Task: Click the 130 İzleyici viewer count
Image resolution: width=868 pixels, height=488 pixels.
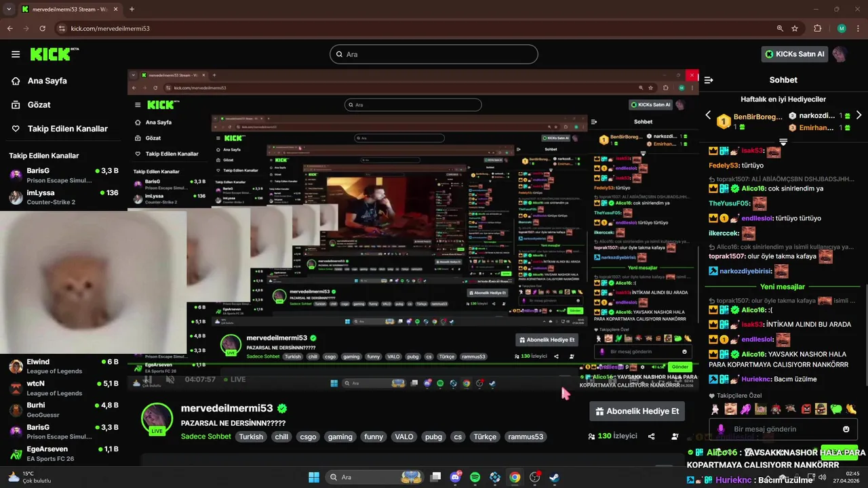Action: coord(612,436)
